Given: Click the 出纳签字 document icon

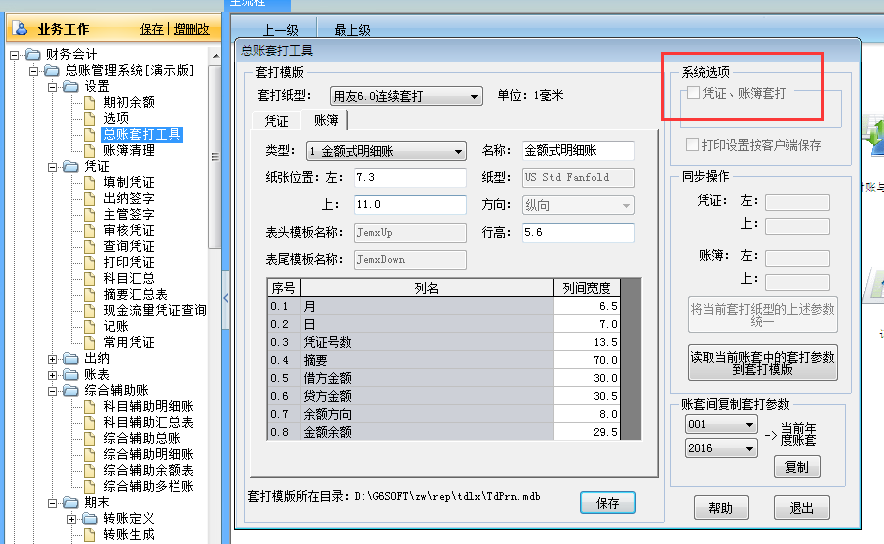Looking at the screenshot, I should pyautogui.click(x=90, y=198).
